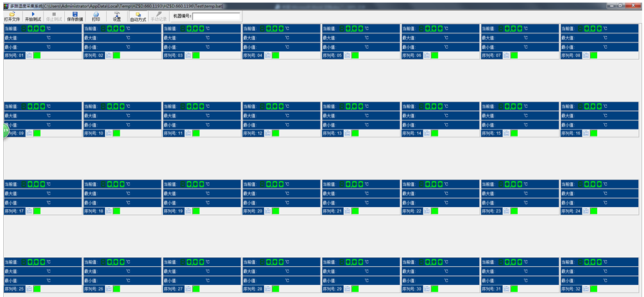Click the green round badge at left edge
The width and height of the screenshot is (644, 297).
pos(6,130)
